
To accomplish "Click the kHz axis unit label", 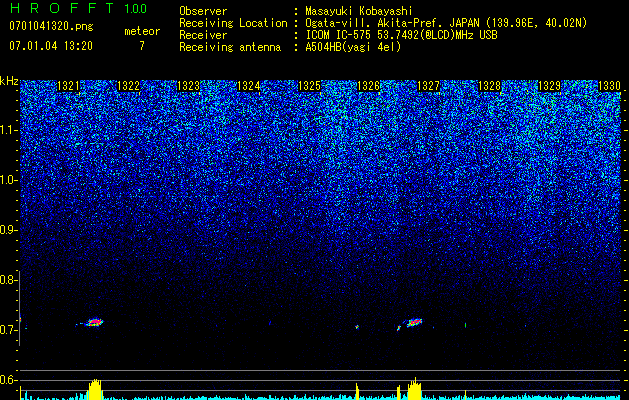I will pyautogui.click(x=9, y=81).
